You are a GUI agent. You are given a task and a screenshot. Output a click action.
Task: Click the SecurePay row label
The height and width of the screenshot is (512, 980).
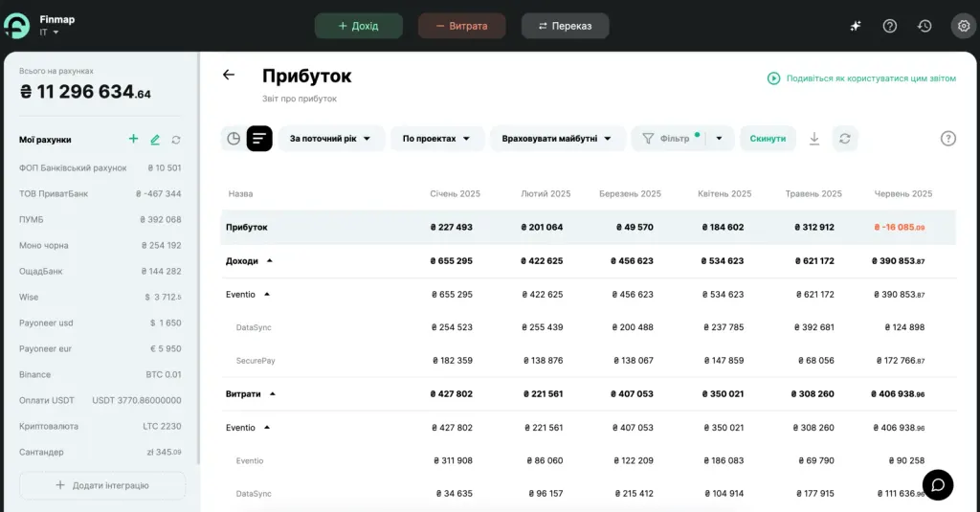click(x=256, y=361)
